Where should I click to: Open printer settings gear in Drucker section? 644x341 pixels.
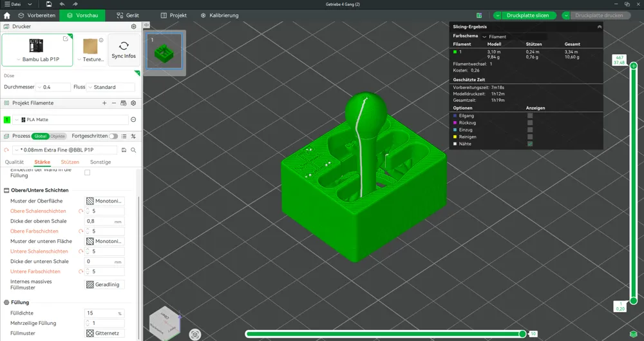(x=133, y=26)
